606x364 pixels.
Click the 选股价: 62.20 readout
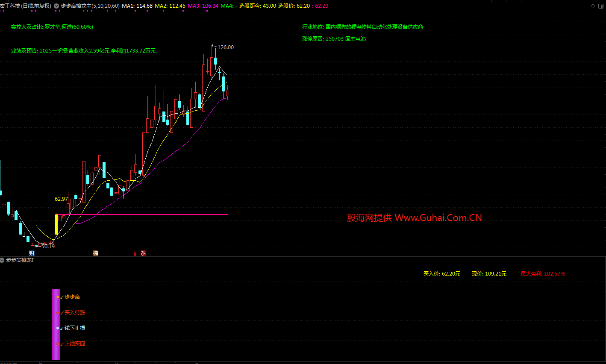pyautogui.click(x=294, y=6)
